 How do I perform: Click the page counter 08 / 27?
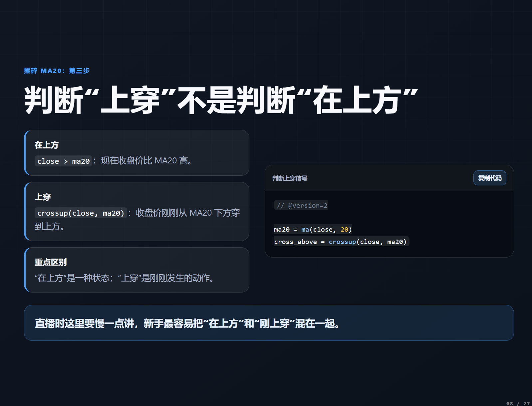[x=518, y=403]
